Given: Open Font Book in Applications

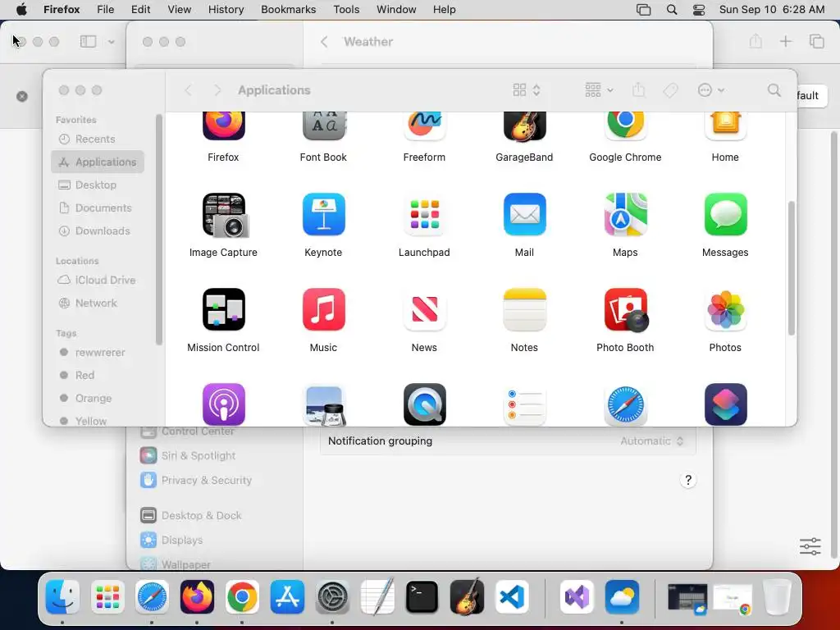Looking at the screenshot, I should (x=323, y=126).
